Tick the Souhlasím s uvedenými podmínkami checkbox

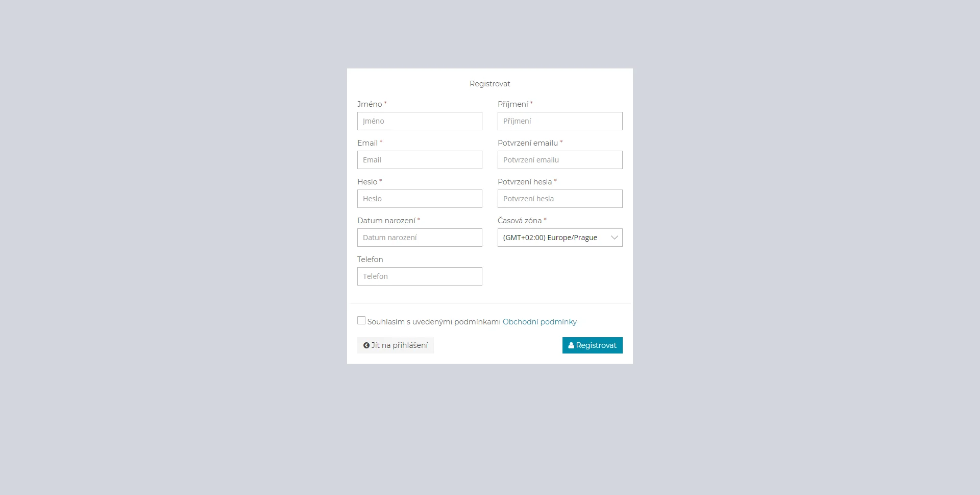pos(361,321)
